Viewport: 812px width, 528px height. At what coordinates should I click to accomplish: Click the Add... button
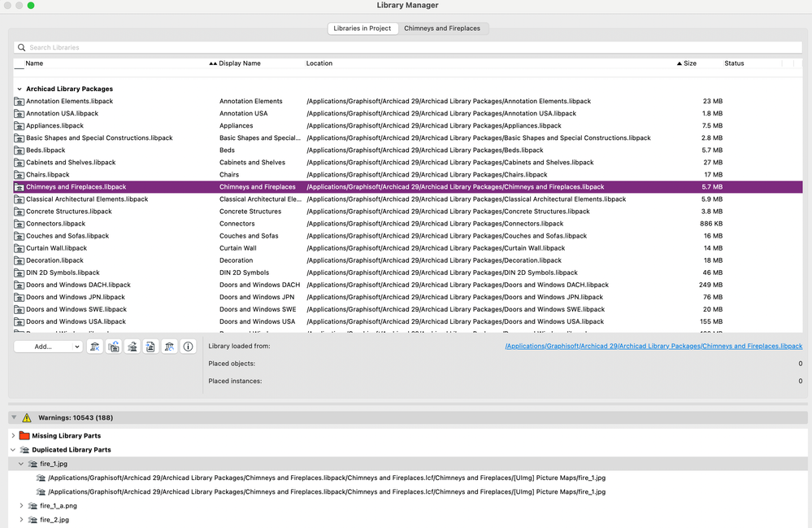point(43,347)
